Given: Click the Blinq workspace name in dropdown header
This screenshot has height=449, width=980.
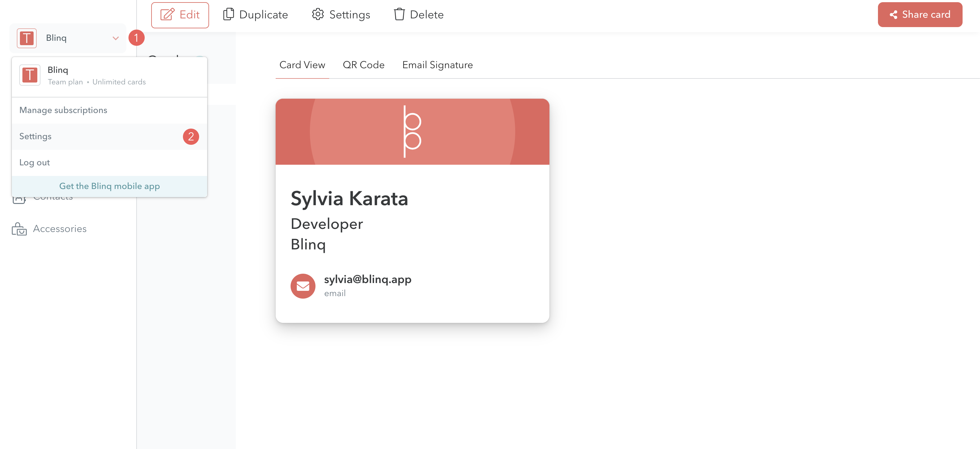Looking at the screenshot, I should click(x=58, y=70).
